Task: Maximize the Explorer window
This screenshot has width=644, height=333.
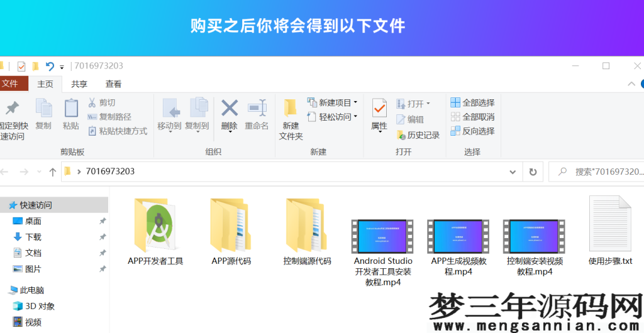Action: tap(606, 65)
